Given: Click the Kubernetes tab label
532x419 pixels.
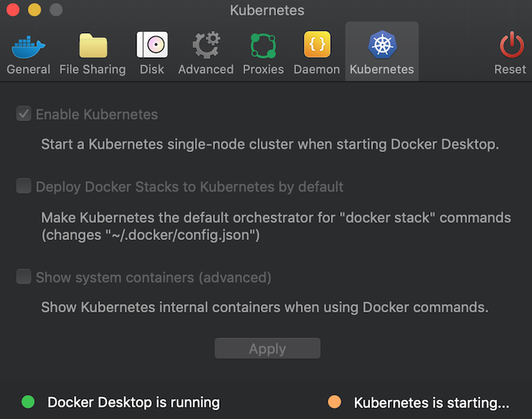Looking at the screenshot, I should tap(382, 69).
